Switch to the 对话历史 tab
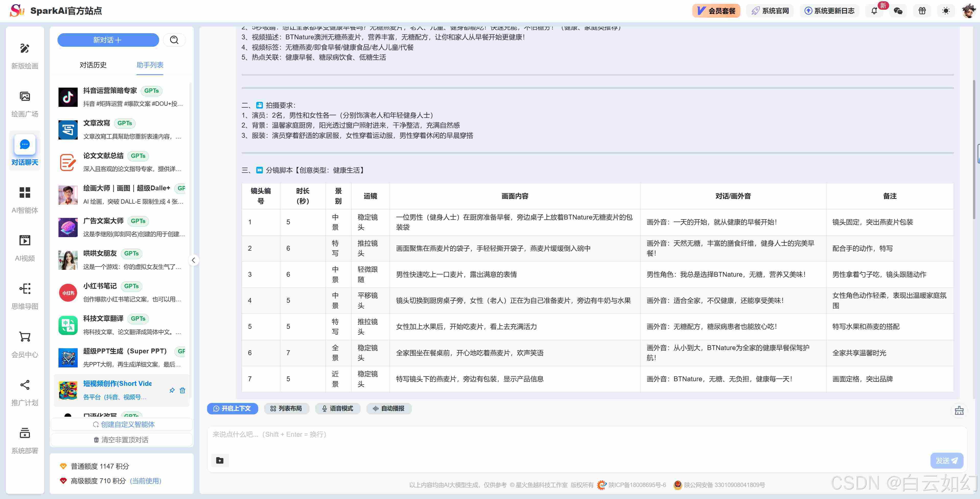 93,65
